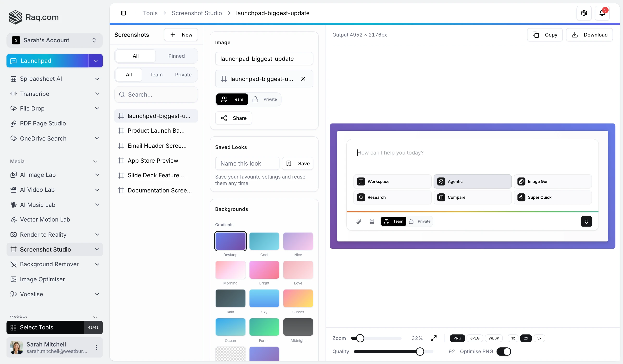The width and height of the screenshot is (623, 364).
Task: Expand the Launchpad dropdown arrow
Action: click(95, 61)
